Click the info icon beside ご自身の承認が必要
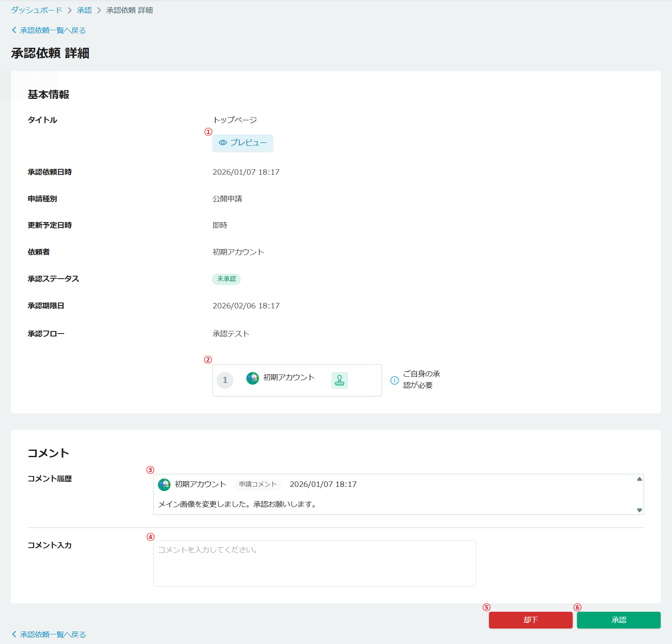Viewport: 672px width, 644px height. coord(395,380)
